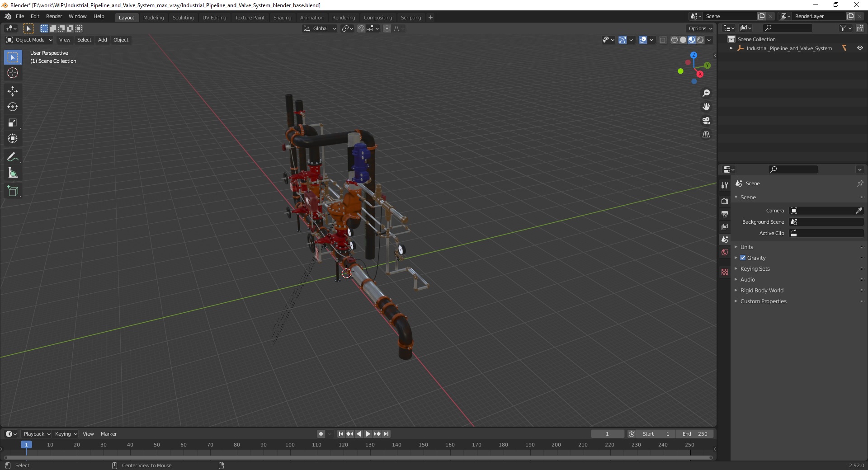This screenshot has width=868, height=470.
Task: Click the Blender logo menu icon
Action: pyautogui.click(x=8, y=16)
